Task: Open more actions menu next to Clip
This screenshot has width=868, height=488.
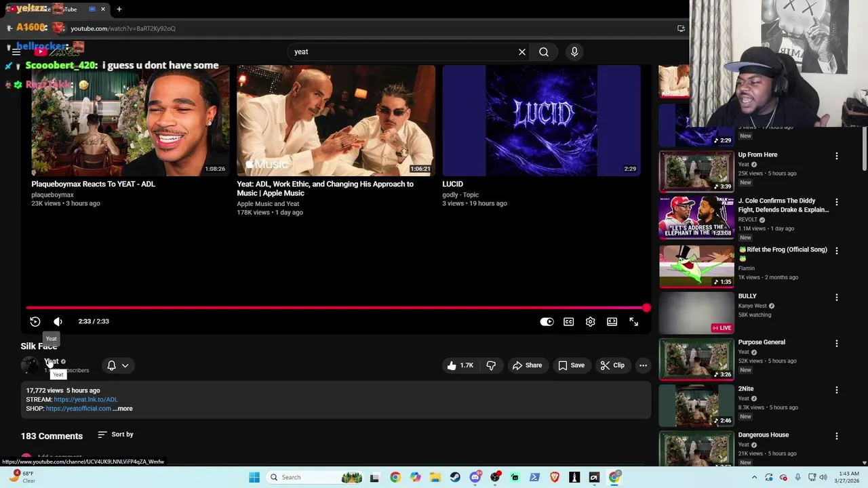Action: coord(643,365)
